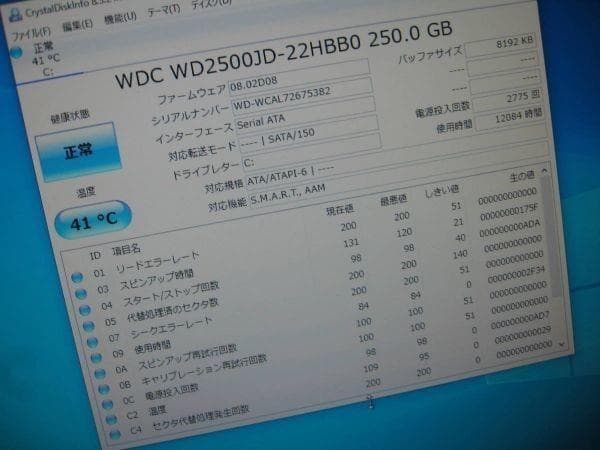The height and width of the screenshot is (450, 600).
Task: Open the 編集(E) menu
Action: click(78, 25)
